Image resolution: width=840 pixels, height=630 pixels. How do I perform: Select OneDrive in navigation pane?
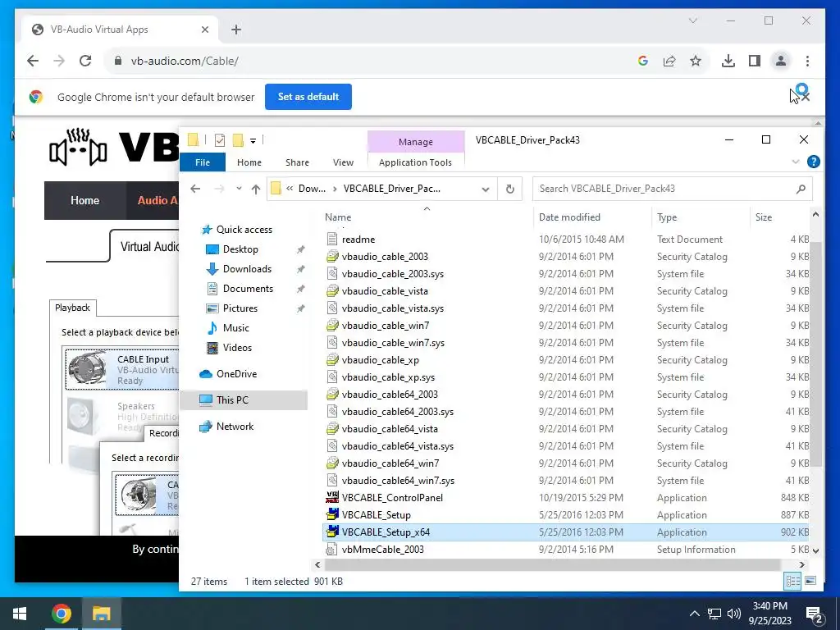point(236,374)
